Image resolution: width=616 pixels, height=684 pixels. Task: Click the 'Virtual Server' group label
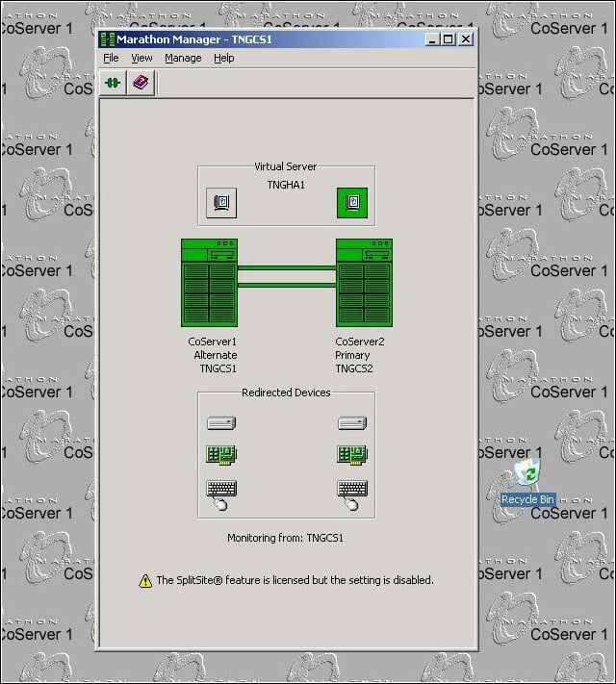coord(286,166)
